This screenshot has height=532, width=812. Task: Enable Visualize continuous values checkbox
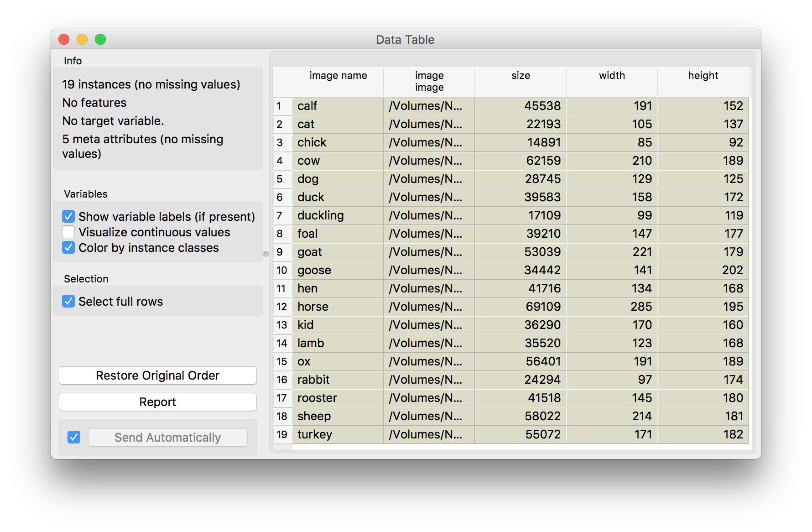tap(68, 232)
